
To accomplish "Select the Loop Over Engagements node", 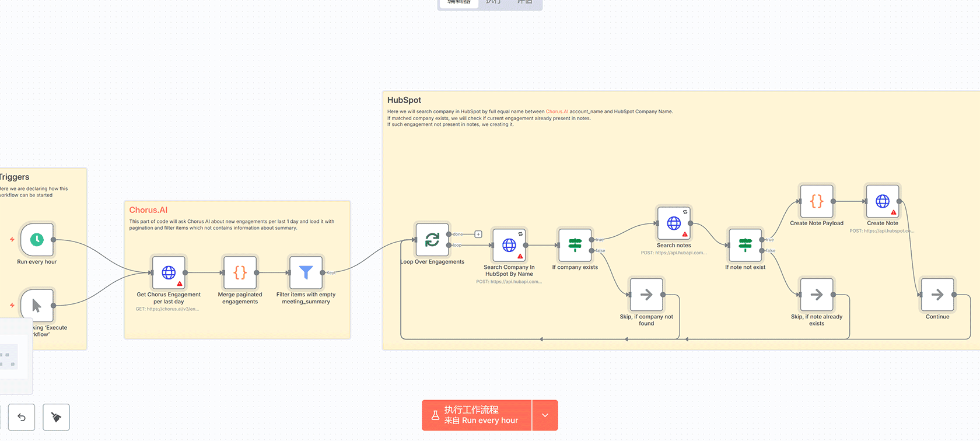I will click(x=432, y=240).
